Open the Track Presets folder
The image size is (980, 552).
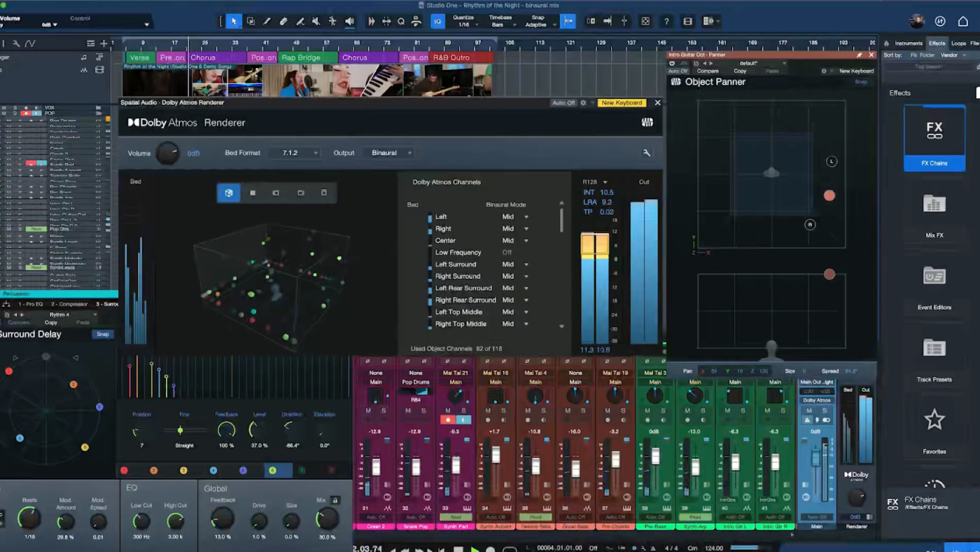tap(934, 349)
